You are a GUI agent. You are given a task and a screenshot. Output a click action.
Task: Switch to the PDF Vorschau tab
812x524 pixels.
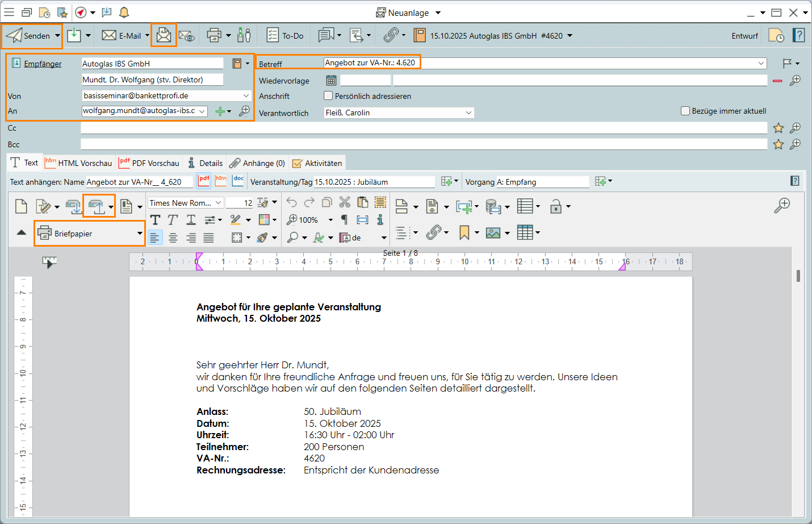149,163
